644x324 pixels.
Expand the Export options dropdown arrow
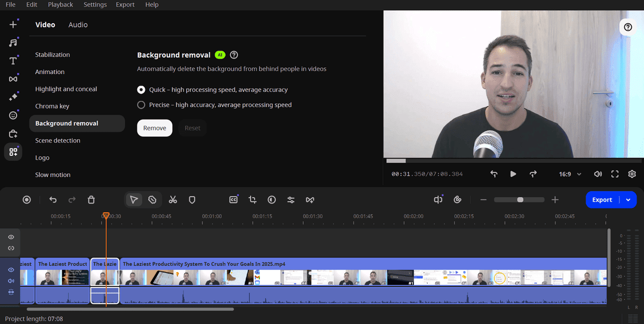click(628, 200)
